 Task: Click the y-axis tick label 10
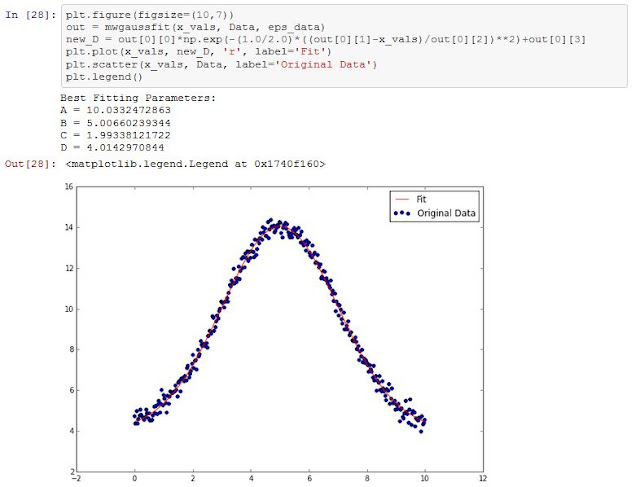click(69, 309)
